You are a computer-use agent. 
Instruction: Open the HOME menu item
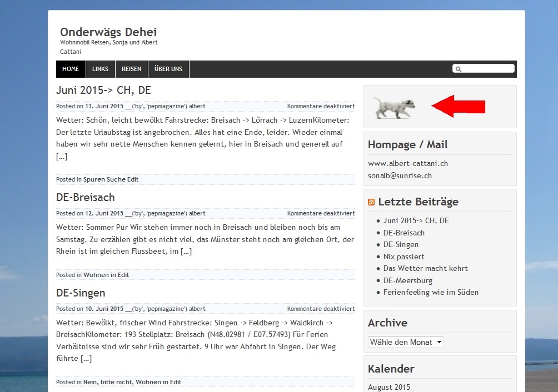pyautogui.click(x=71, y=69)
